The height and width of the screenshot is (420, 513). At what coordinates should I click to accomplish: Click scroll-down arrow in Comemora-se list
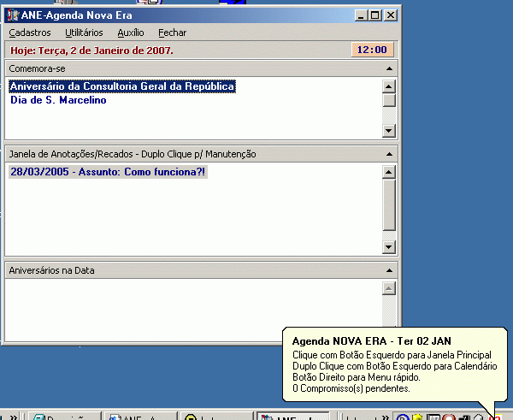(389, 131)
